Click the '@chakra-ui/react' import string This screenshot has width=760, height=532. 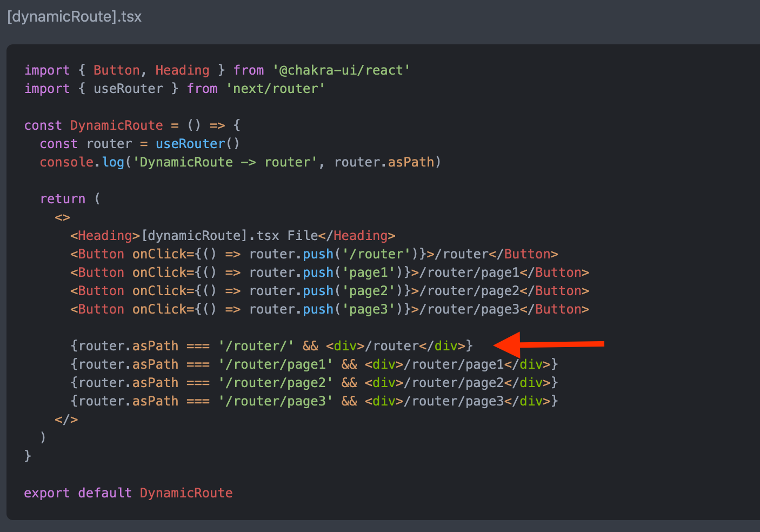point(341,70)
